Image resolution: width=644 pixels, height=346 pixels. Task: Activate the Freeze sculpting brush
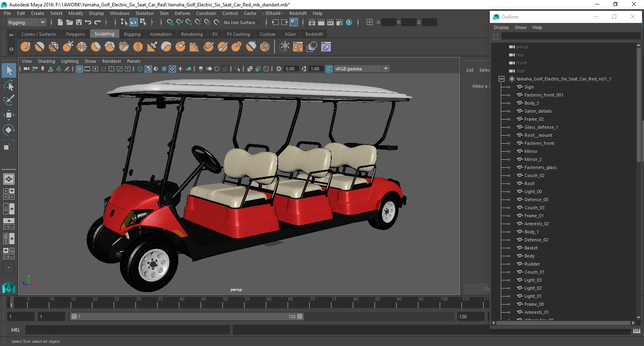tap(265, 47)
